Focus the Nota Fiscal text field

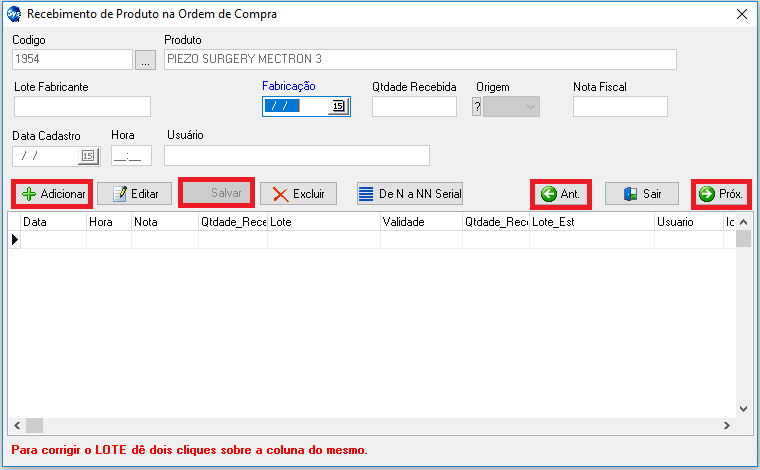pos(619,107)
